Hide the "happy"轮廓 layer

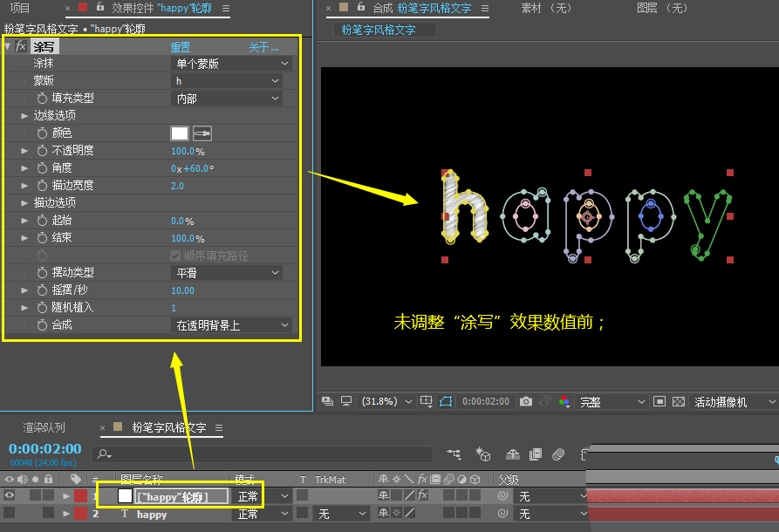click(9, 494)
